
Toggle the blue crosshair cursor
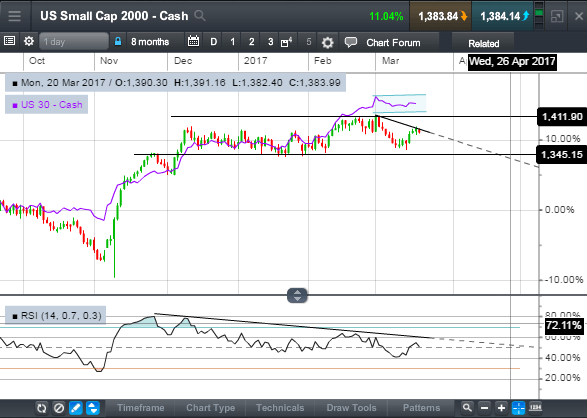(x=518, y=408)
